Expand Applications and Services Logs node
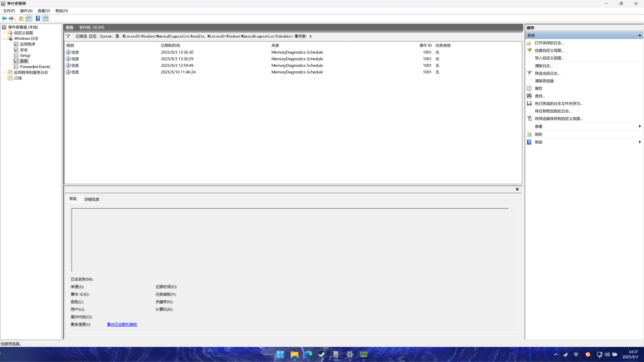The height and width of the screenshot is (362, 644). tap(4, 72)
